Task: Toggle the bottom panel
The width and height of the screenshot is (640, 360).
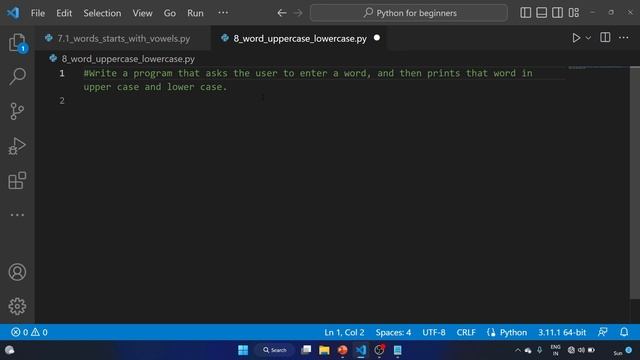Action: [542, 13]
